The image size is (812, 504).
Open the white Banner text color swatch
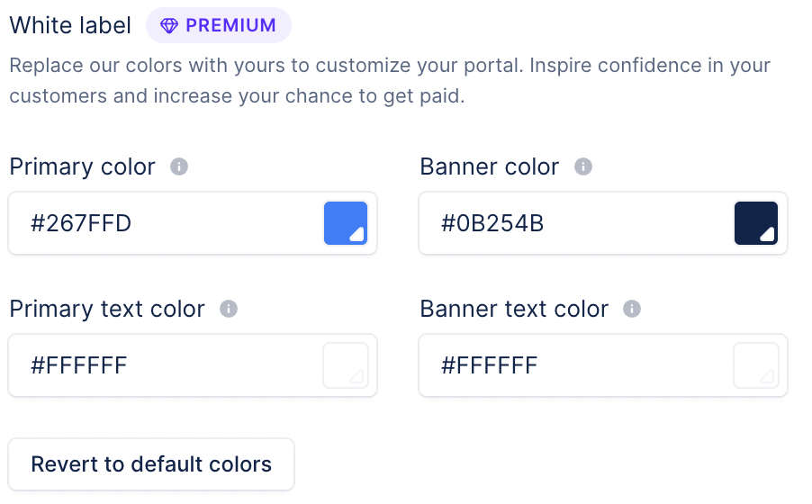point(756,365)
